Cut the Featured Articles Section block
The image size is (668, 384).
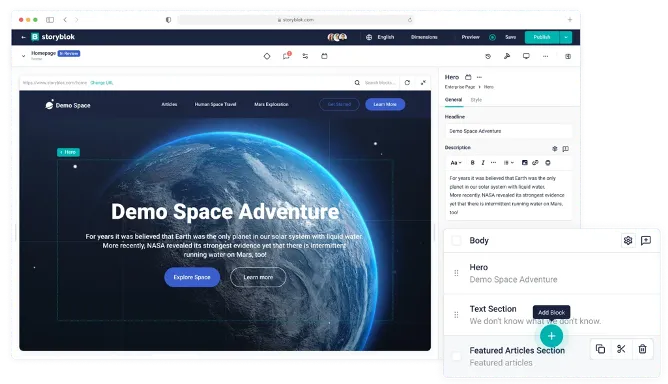(621, 349)
